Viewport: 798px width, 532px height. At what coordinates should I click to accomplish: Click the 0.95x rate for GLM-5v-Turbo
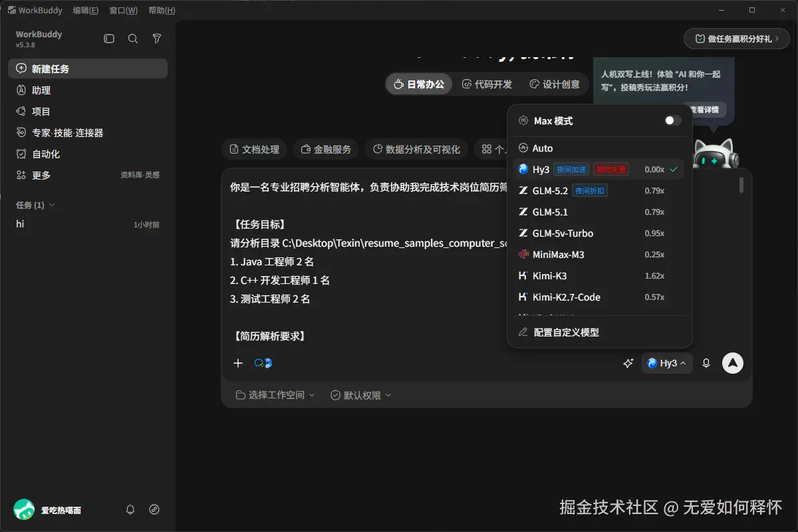click(654, 233)
